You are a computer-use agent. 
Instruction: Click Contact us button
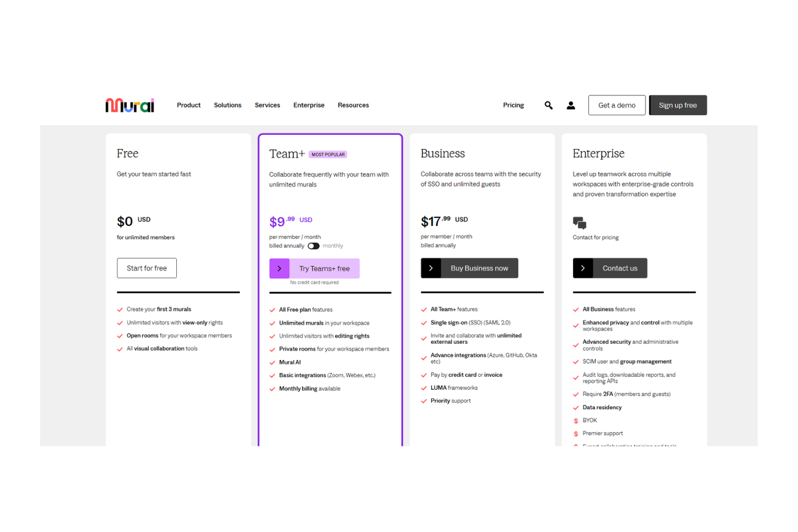610,268
